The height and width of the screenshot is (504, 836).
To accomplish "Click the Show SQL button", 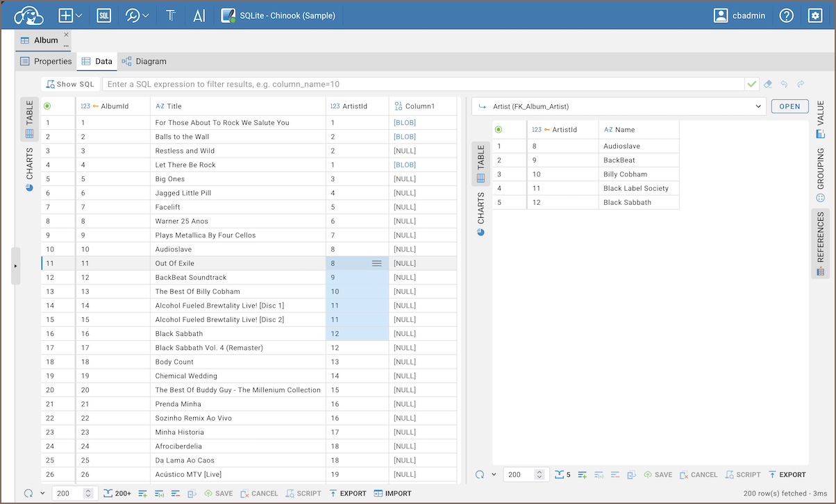I will pyautogui.click(x=70, y=84).
